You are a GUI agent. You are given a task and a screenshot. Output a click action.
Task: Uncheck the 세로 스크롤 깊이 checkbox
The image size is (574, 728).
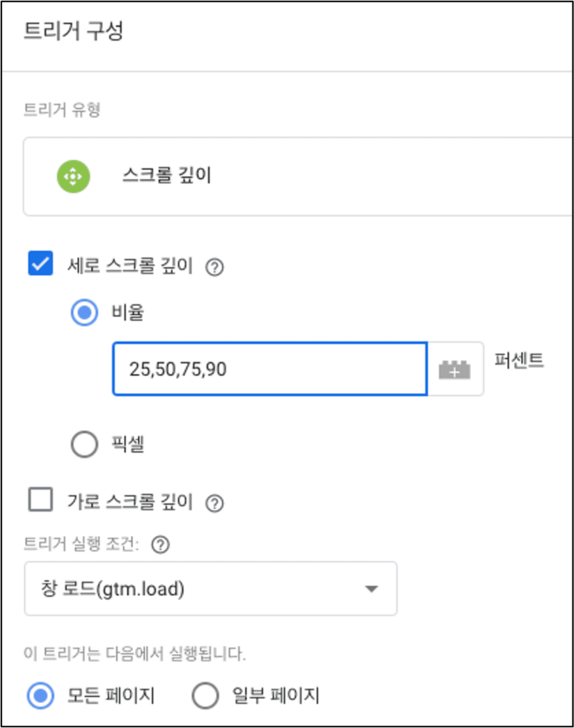(41, 263)
